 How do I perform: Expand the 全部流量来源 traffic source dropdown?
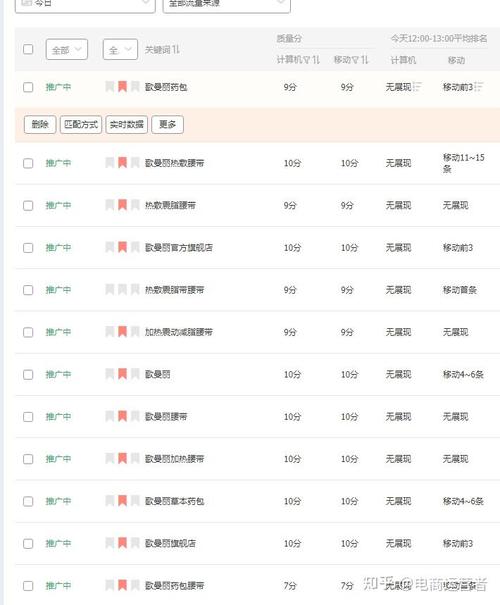point(226,4)
